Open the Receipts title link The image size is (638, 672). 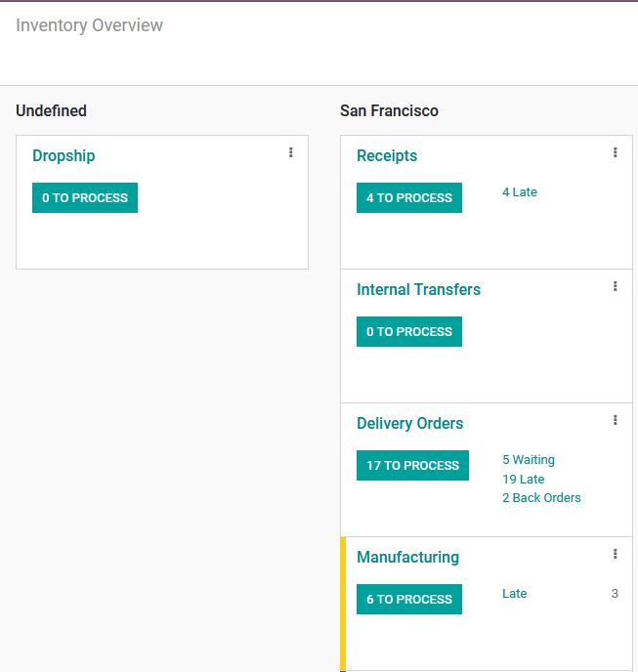click(387, 156)
